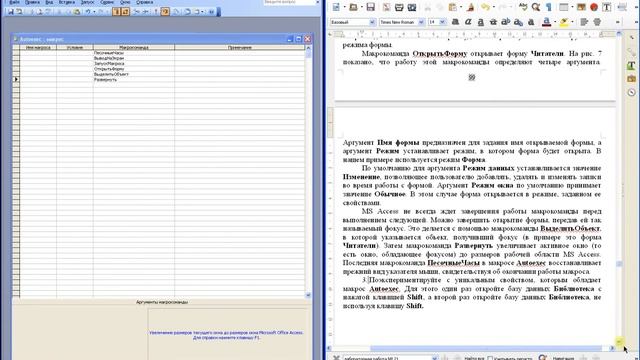Save the macro in Access toolbar
640x360 pixels.
coord(11,12)
